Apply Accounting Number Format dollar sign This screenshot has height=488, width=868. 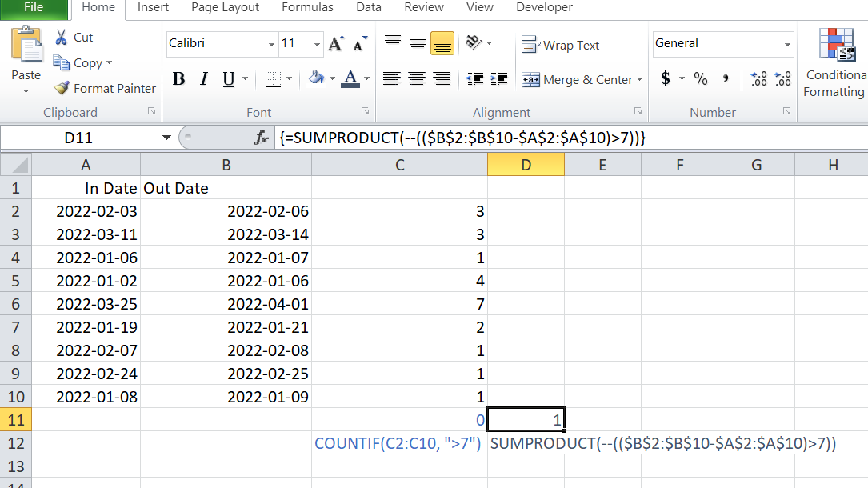pyautogui.click(x=666, y=78)
